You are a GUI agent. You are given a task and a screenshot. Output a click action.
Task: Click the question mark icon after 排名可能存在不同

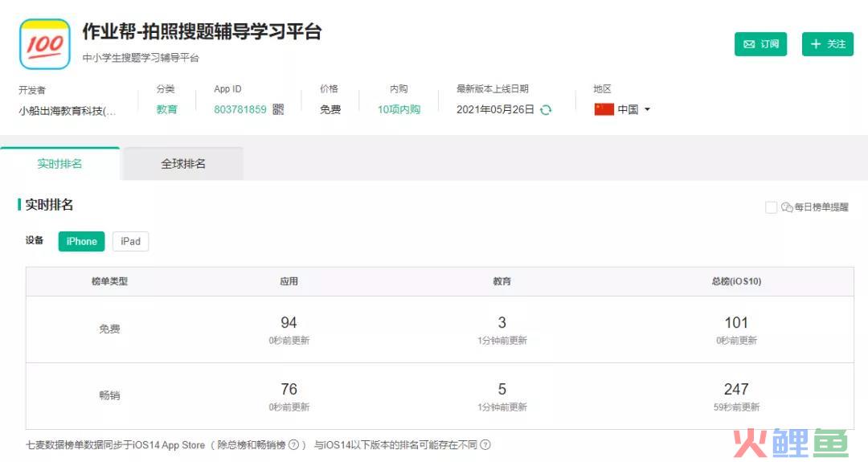point(485,444)
